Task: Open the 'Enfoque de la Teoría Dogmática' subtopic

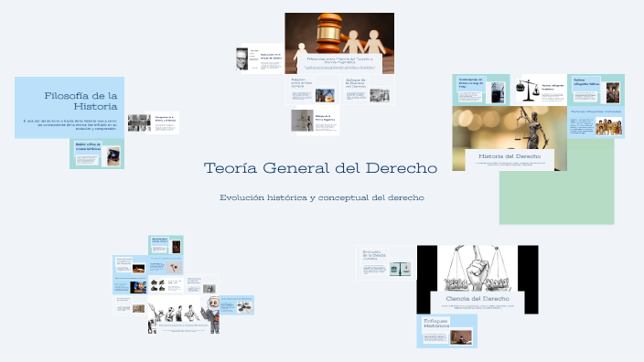Action: (x=315, y=121)
